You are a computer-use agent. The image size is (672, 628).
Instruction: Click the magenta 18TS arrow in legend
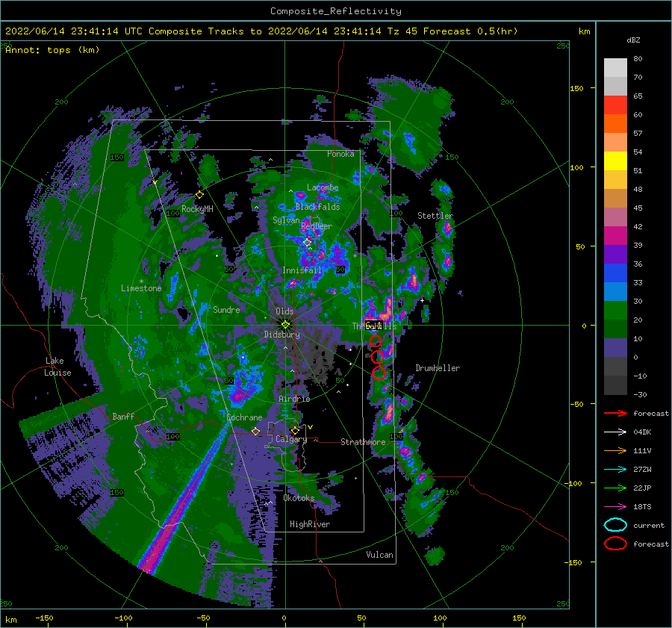pos(615,507)
